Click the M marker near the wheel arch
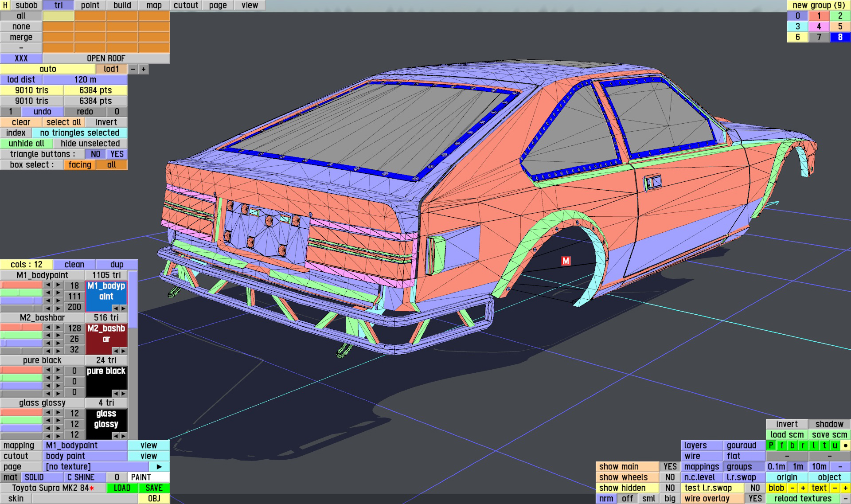The image size is (851, 504). tap(566, 261)
